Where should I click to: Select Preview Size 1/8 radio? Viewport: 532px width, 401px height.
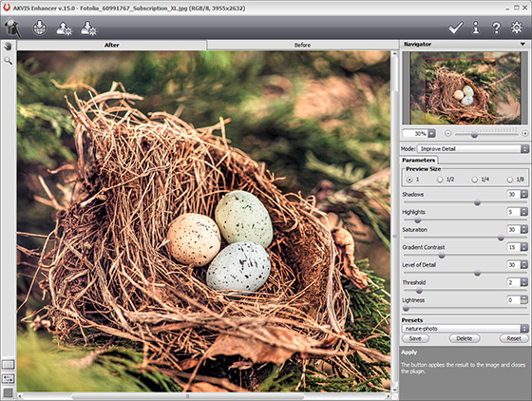[509, 180]
